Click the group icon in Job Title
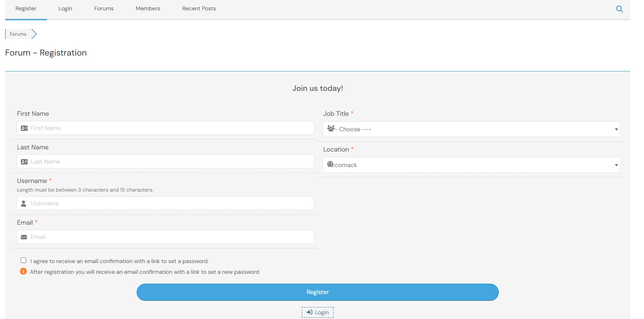Image resolution: width=644 pixels, height=319 pixels. point(331,128)
